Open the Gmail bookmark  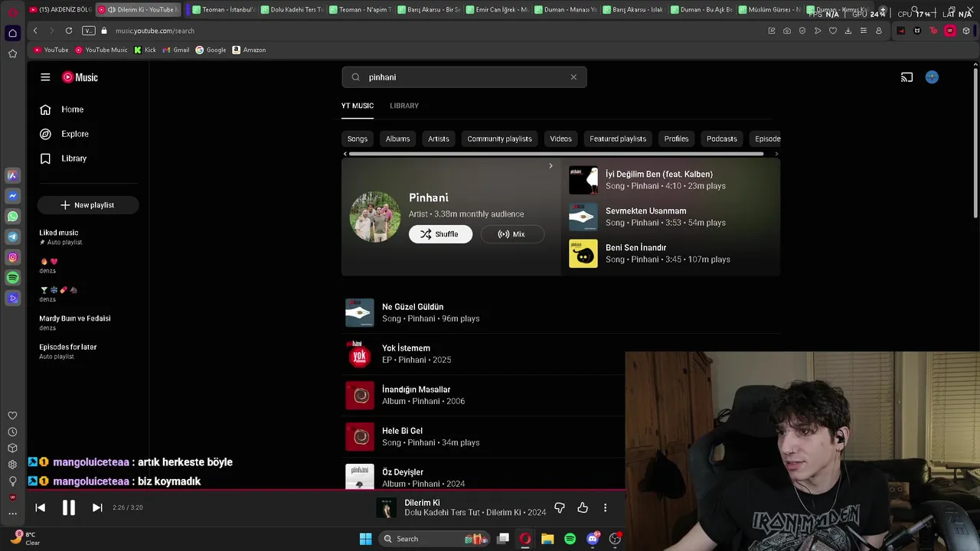point(176,50)
